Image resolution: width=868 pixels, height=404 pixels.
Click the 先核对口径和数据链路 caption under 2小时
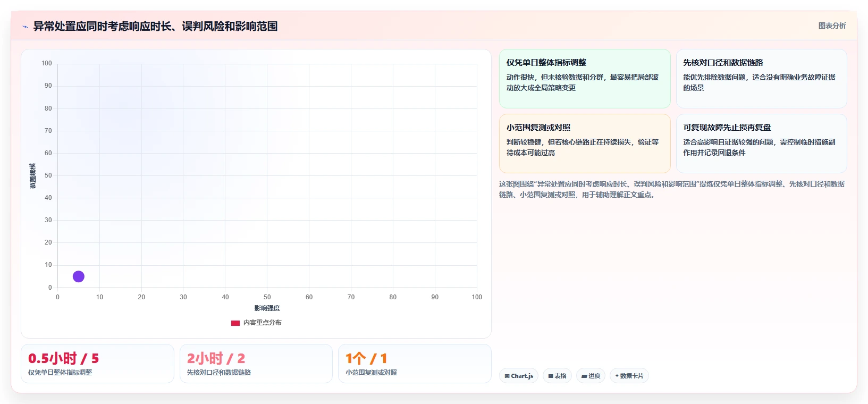tap(219, 373)
